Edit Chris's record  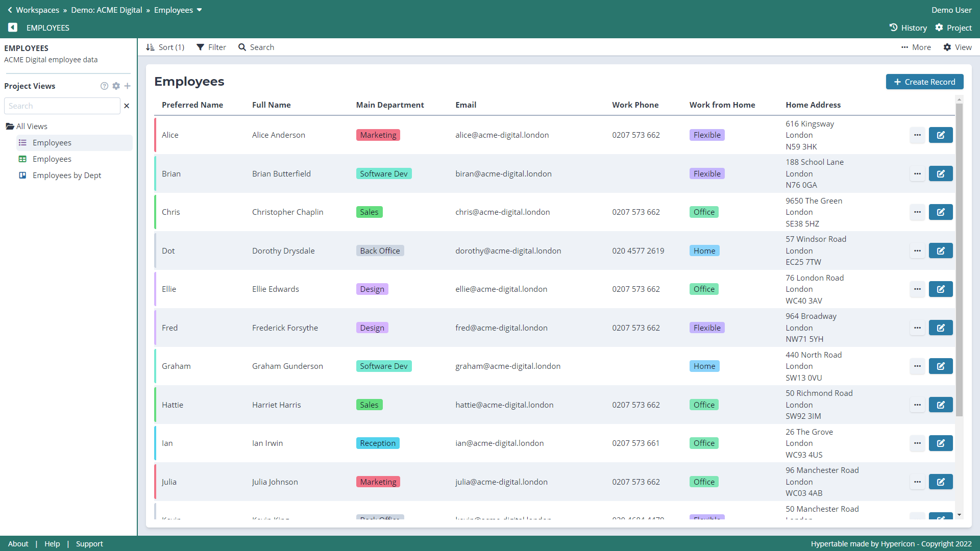click(x=941, y=212)
